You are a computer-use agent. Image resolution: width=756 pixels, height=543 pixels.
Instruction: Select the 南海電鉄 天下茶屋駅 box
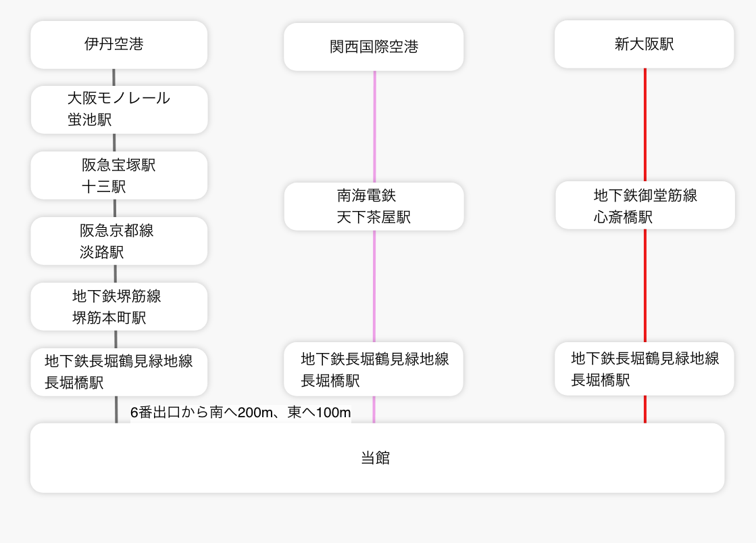coord(374,206)
